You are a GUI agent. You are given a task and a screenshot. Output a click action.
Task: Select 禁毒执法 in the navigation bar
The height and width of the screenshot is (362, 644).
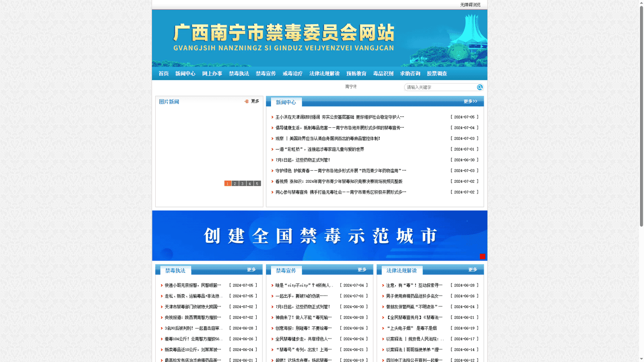[239, 74]
